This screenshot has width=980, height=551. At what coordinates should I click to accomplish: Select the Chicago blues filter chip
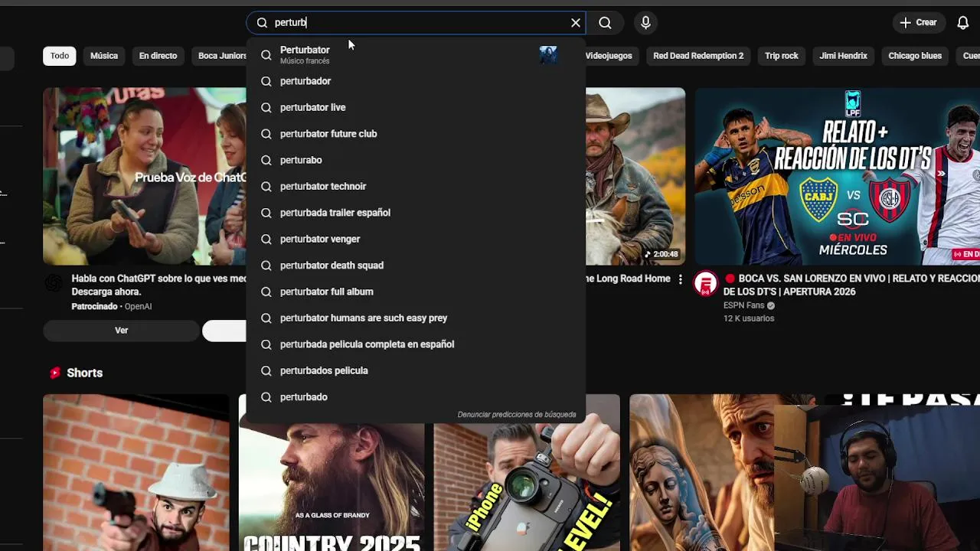tap(915, 56)
